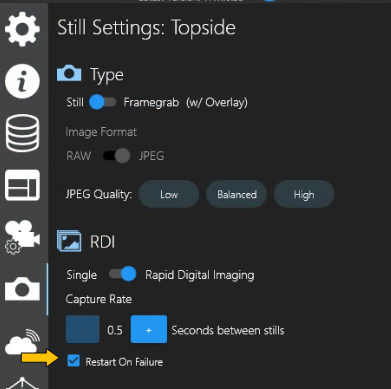Toggle the Still / Framegrab switch
The image size is (391, 389).
(x=102, y=102)
